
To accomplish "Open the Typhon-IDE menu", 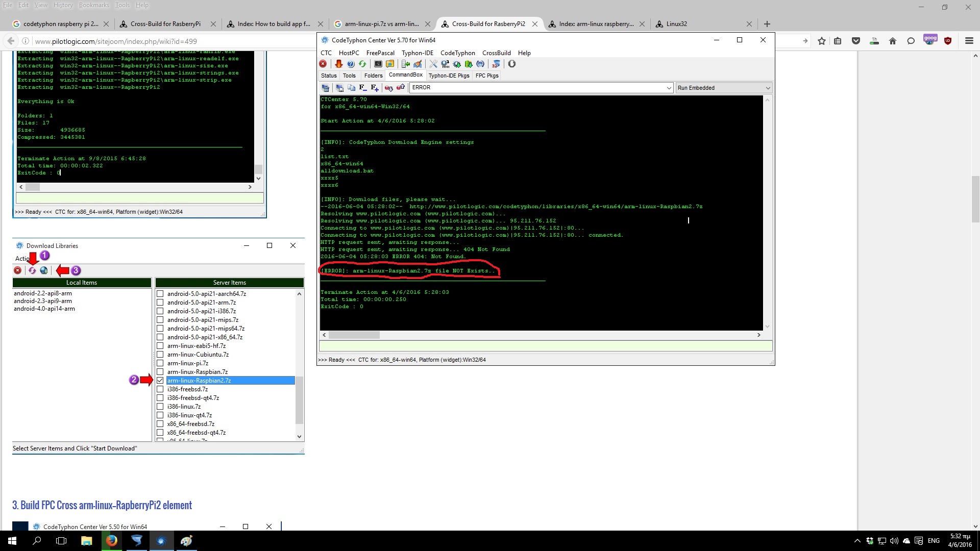I will point(417,53).
